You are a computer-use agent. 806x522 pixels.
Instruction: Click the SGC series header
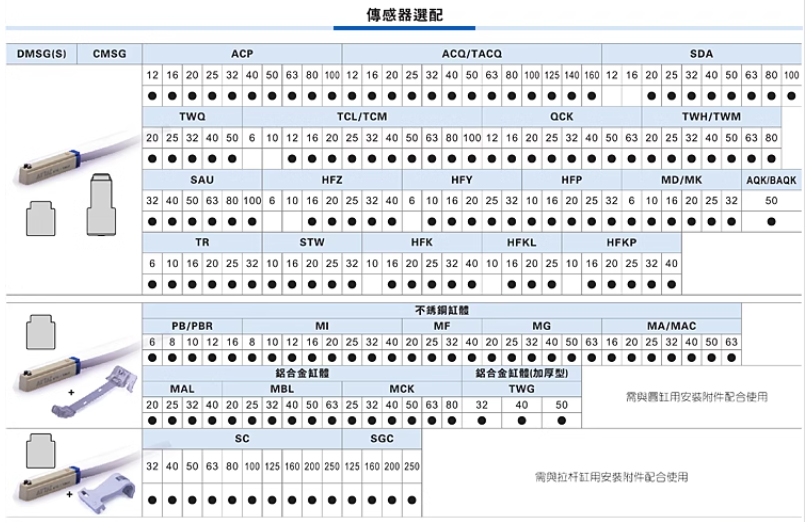click(x=382, y=438)
